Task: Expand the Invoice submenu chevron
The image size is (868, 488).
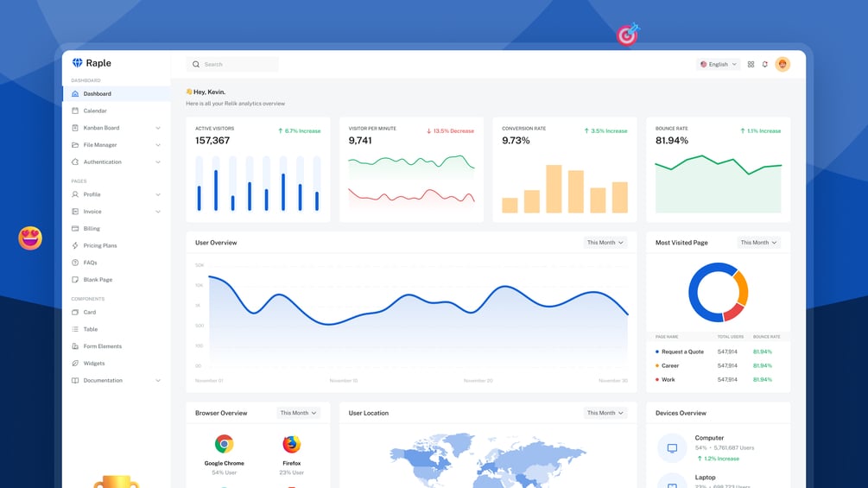Action: click(158, 212)
